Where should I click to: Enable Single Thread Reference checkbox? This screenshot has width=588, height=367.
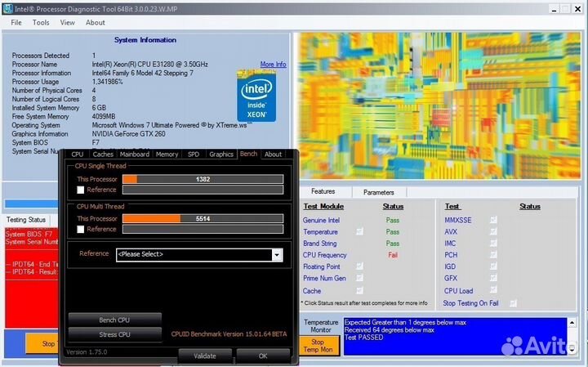(x=80, y=190)
